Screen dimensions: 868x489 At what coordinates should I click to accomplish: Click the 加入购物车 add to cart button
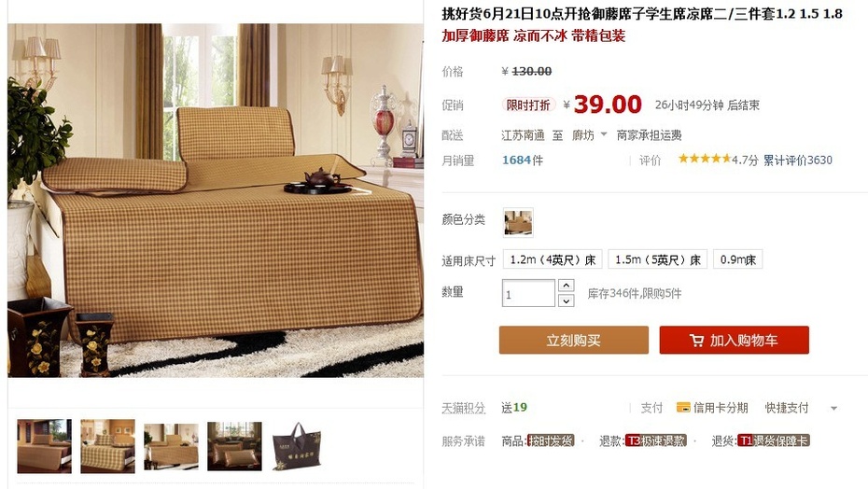click(x=734, y=340)
